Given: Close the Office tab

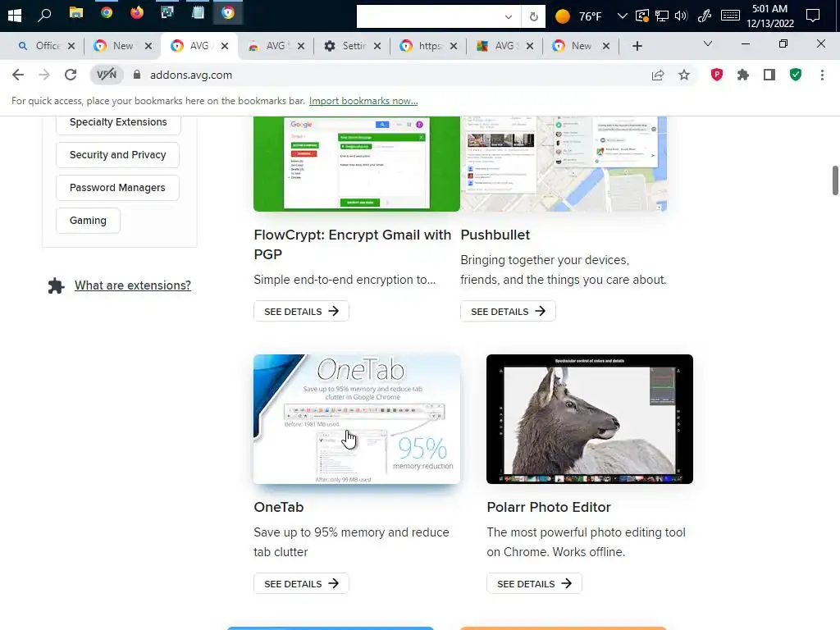Looking at the screenshot, I should (71, 46).
